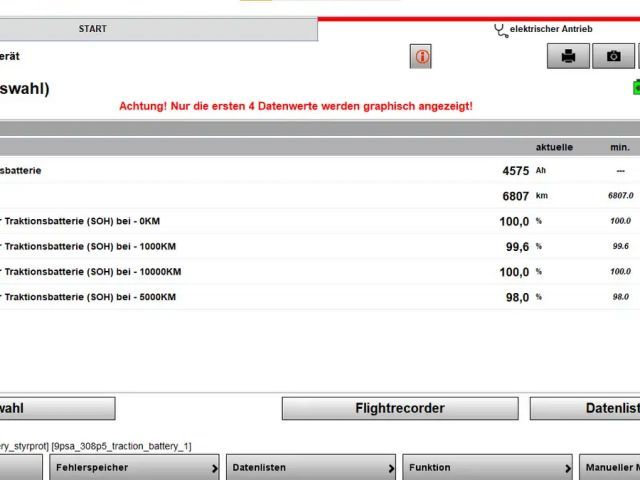Click the red info icon button
Screen dimensions: 640x480
(x=421, y=57)
